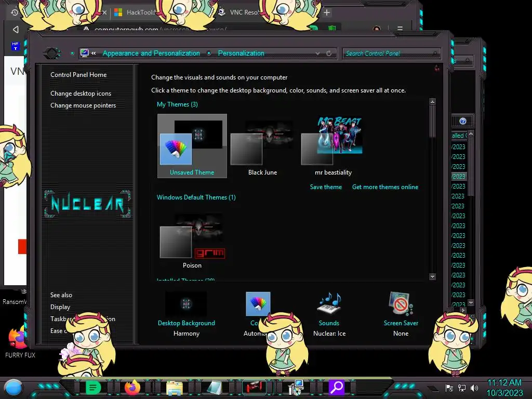Open a new browser tab
Viewport: 532px width, 399px height.
pyautogui.click(x=327, y=12)
